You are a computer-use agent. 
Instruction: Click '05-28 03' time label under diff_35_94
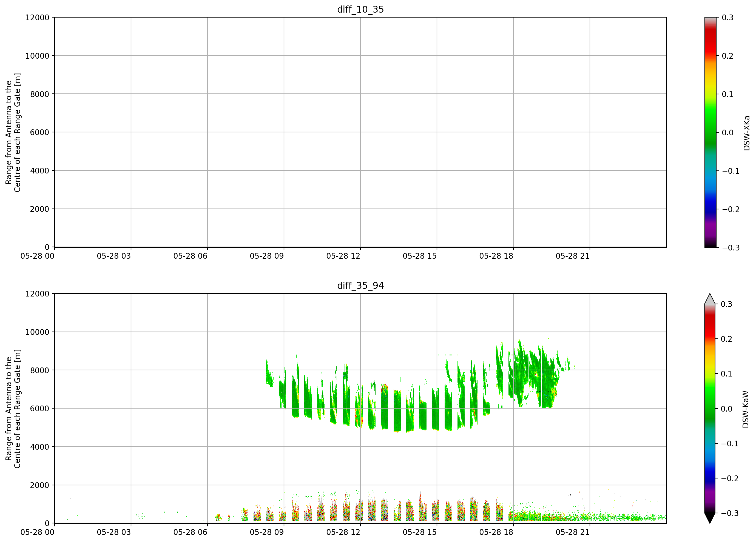(x=114, y=532)
